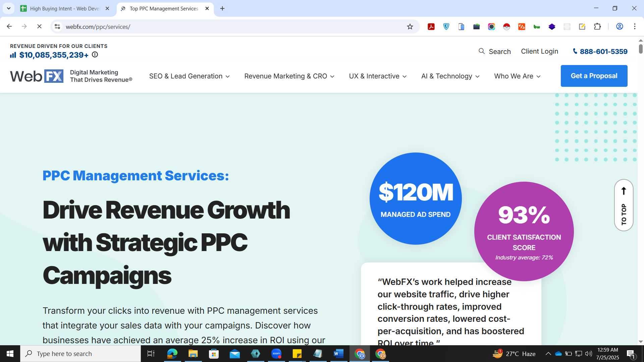Open Microsoft Store from taskbar
644x362 pixels.
click(x=214, y=354)
